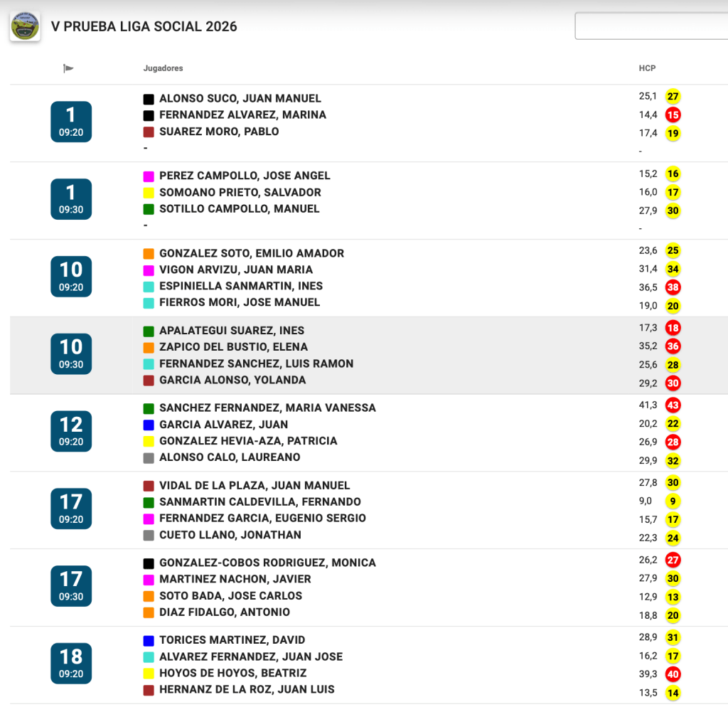Screen dimensions: 728x707
Task: Select tee 1 badge at 09:20
Action: point(71,122)
